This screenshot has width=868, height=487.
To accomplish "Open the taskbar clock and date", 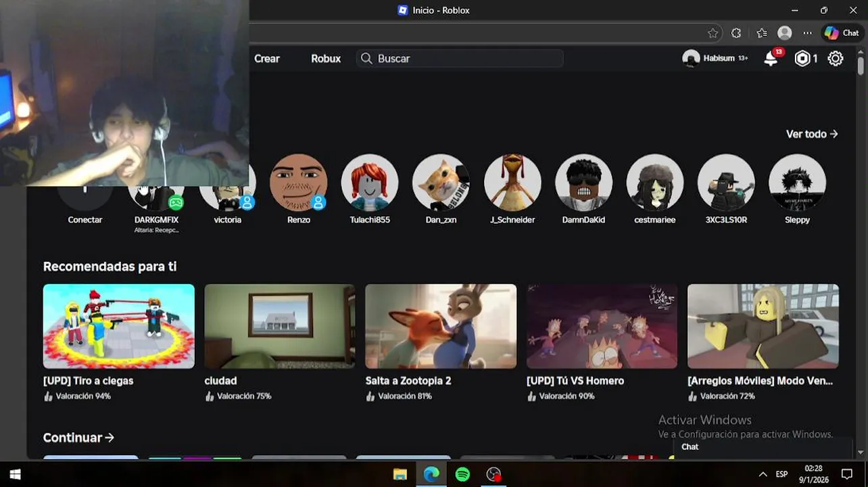I will click(814, 474).
